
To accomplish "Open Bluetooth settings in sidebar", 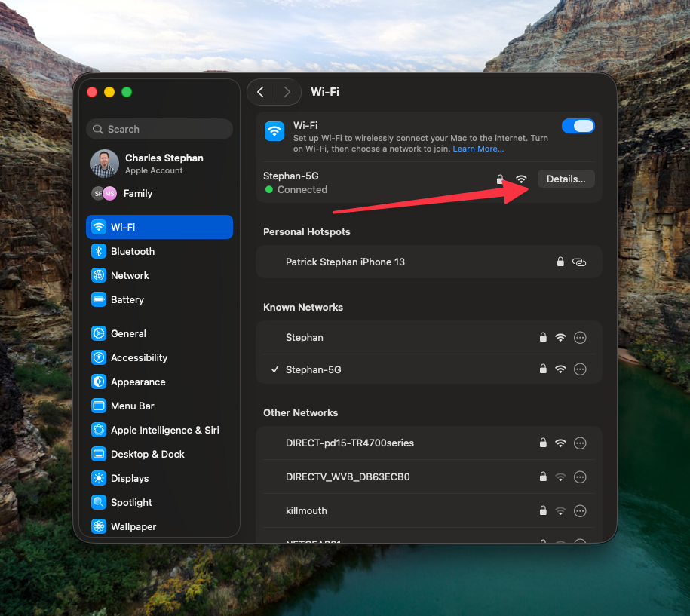I will point(132,251).
